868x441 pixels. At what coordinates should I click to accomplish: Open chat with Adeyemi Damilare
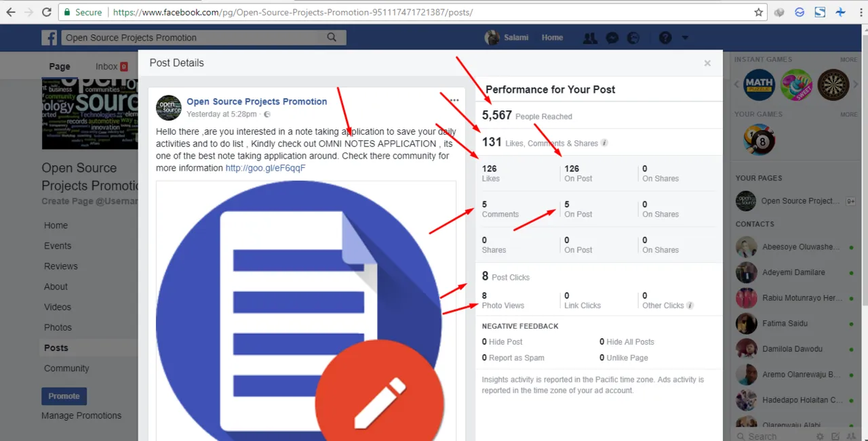pyautogui.click(x=795, y=272)
